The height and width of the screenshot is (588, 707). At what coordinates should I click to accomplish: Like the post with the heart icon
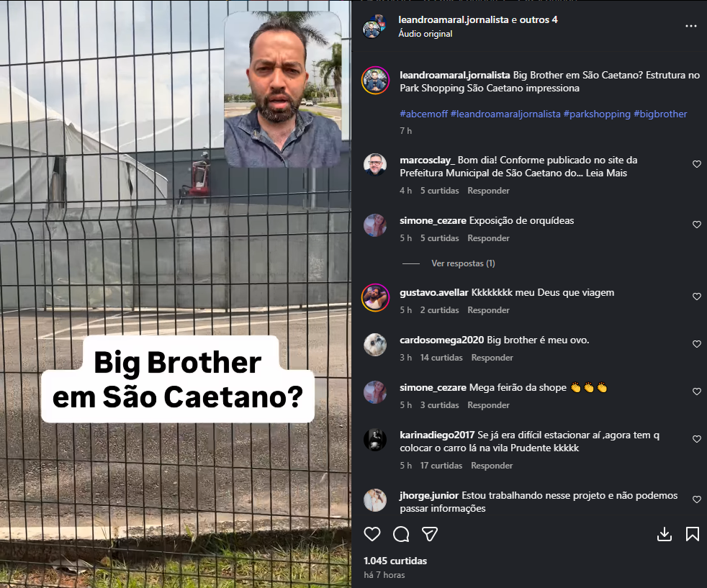pyautogui.click(x=372, y=534)
